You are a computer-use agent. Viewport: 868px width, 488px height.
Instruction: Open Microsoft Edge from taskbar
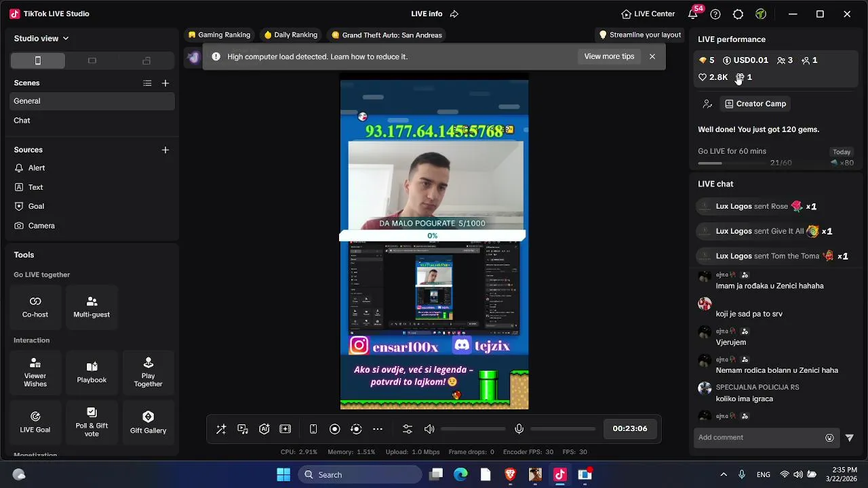pyautogui.click(x=460, y=474)
